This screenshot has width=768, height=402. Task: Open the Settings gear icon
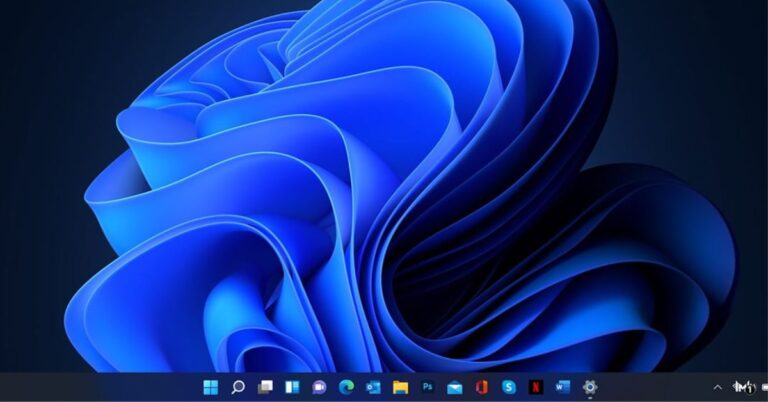click(x=590, y=387)
